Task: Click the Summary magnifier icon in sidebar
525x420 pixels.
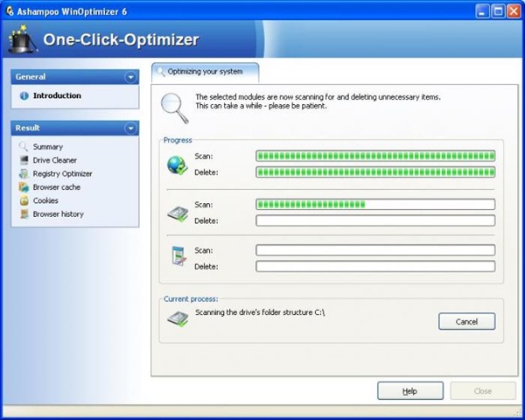Action: 24,147
